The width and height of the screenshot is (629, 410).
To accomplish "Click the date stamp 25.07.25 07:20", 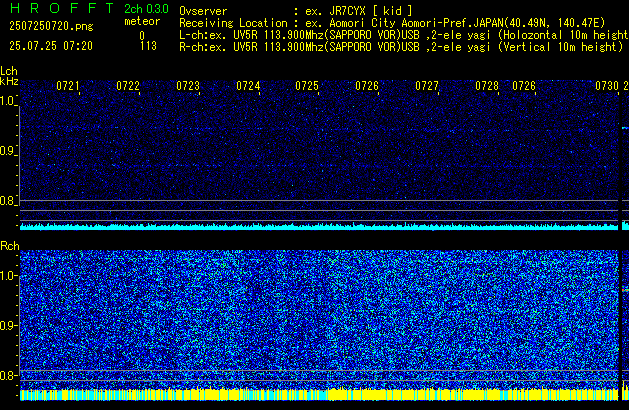I will tap(51, 46).
